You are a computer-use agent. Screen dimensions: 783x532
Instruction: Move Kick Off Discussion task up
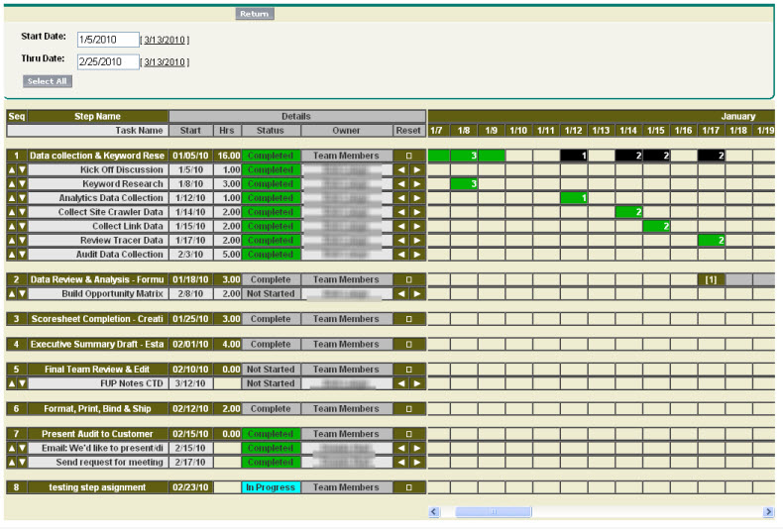tap(12, 169)
